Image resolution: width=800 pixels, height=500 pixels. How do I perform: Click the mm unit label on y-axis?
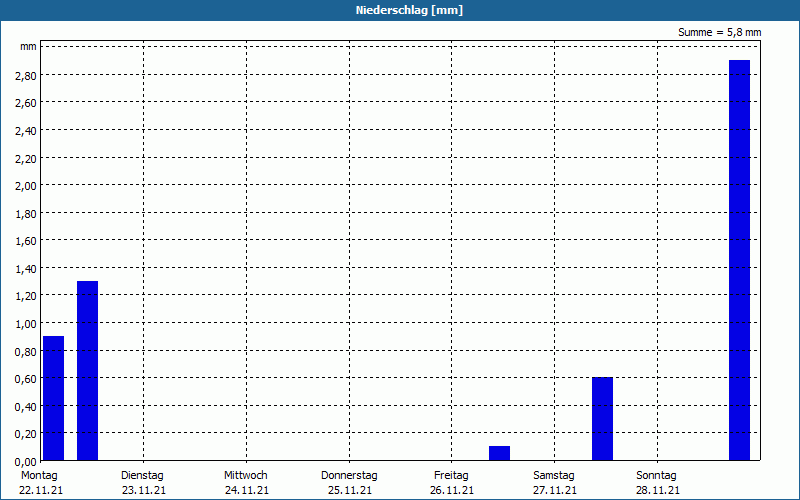point(28,47)
